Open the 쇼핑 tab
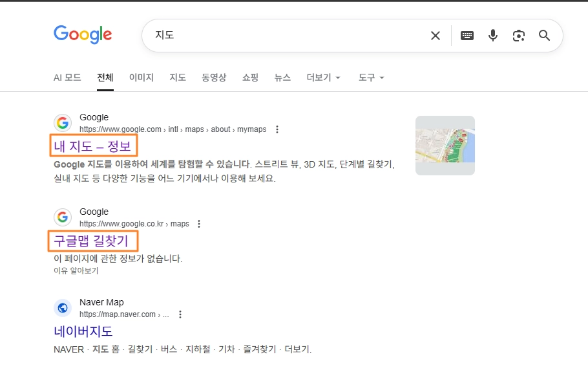Screen dimensions: 588x372 click(250, 78)
